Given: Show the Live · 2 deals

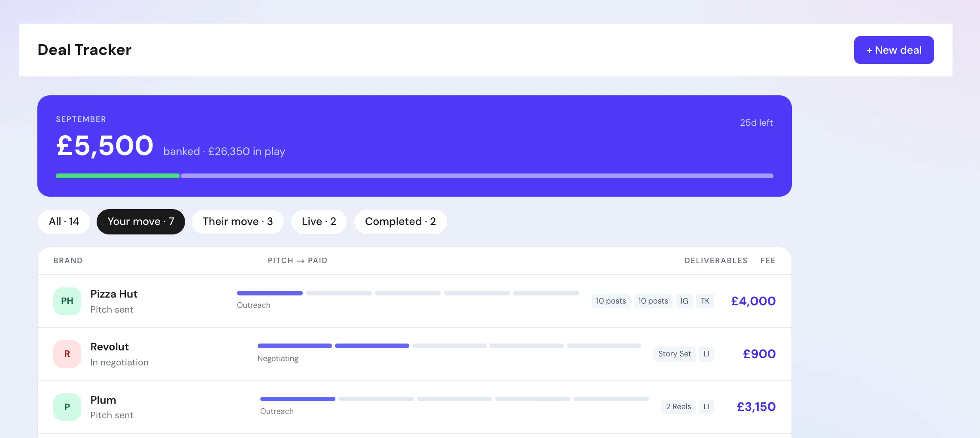Looking at the screenshot, I should tap(319, 222).
